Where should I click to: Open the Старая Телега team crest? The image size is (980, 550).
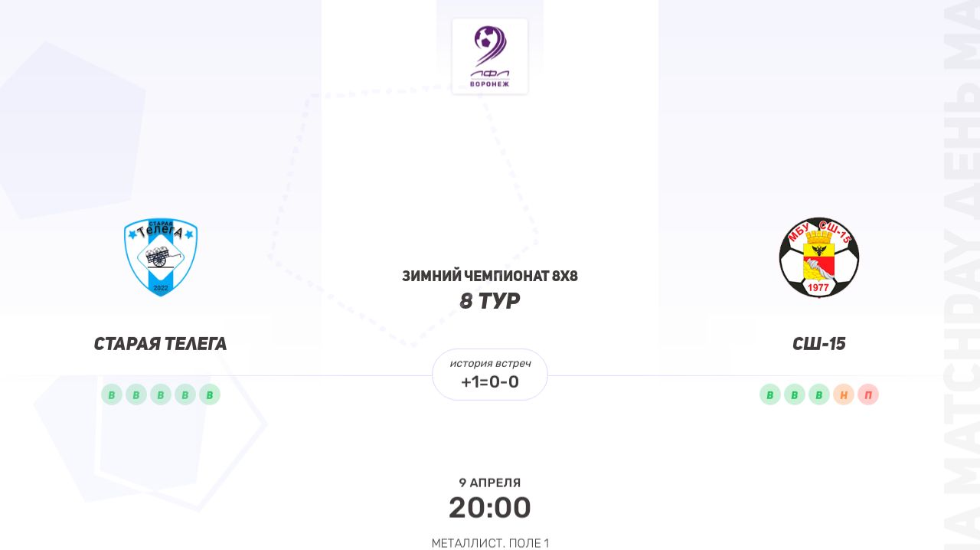click(x=161, y=257)
